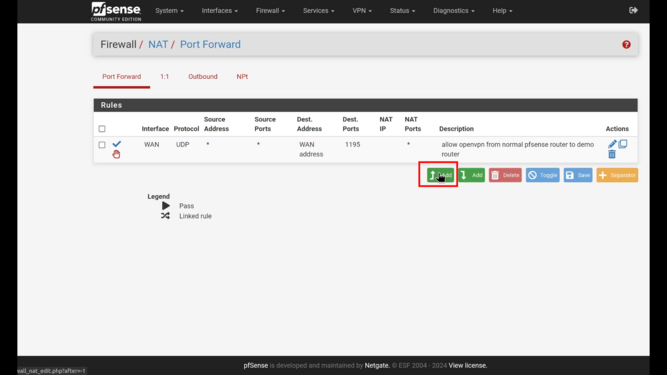Click the 'UDP' protocol cell
Viewport: 667px width, 375px height.
click(x=182, y=145)
